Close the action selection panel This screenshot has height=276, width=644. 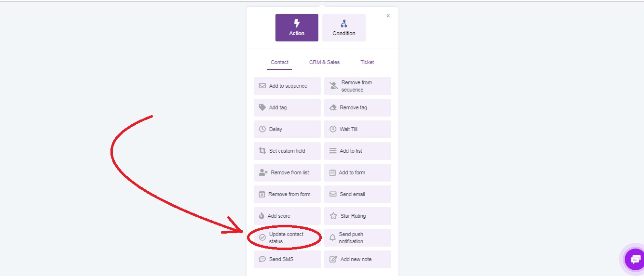[388, 16]
